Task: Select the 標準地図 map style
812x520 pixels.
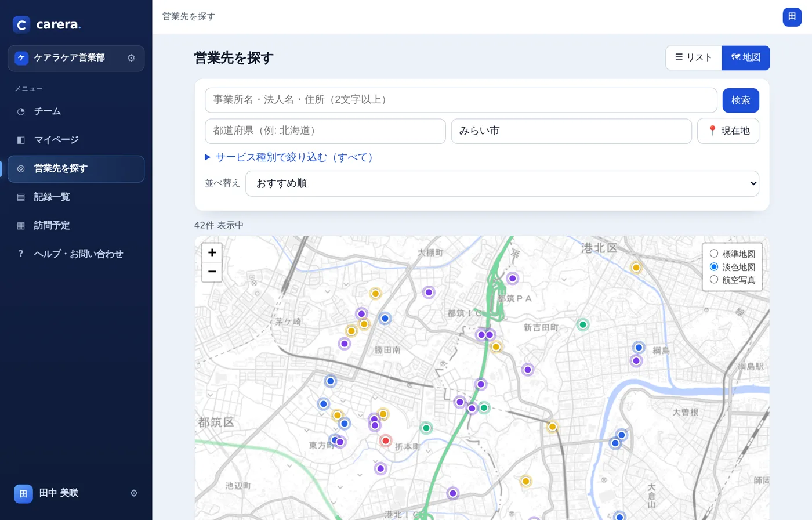Action: pyautogui.click(x=714, y=254)
